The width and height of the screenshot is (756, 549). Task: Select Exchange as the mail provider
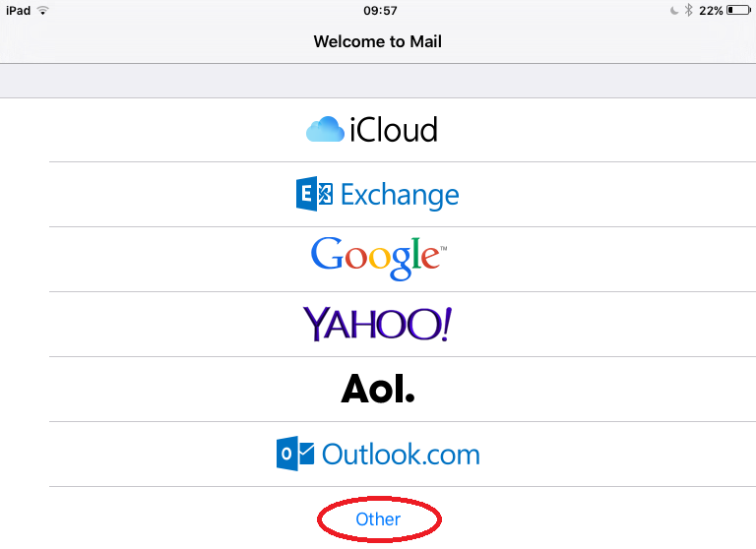tap(378, 194)
